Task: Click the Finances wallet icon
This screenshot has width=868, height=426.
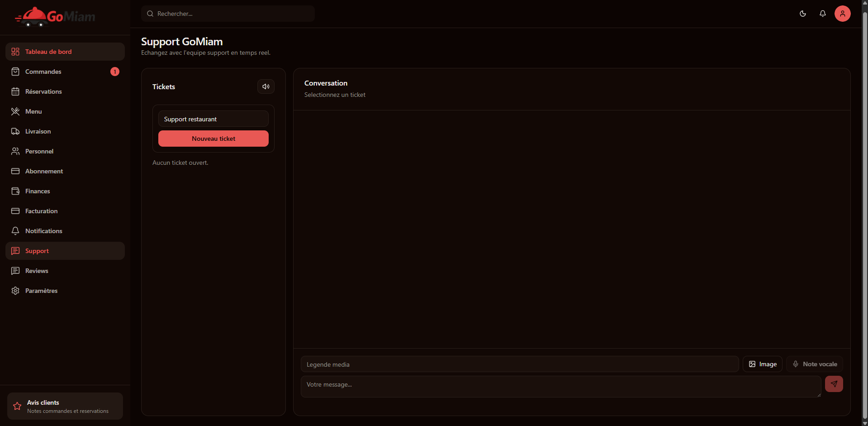Action: coord(15,191)
